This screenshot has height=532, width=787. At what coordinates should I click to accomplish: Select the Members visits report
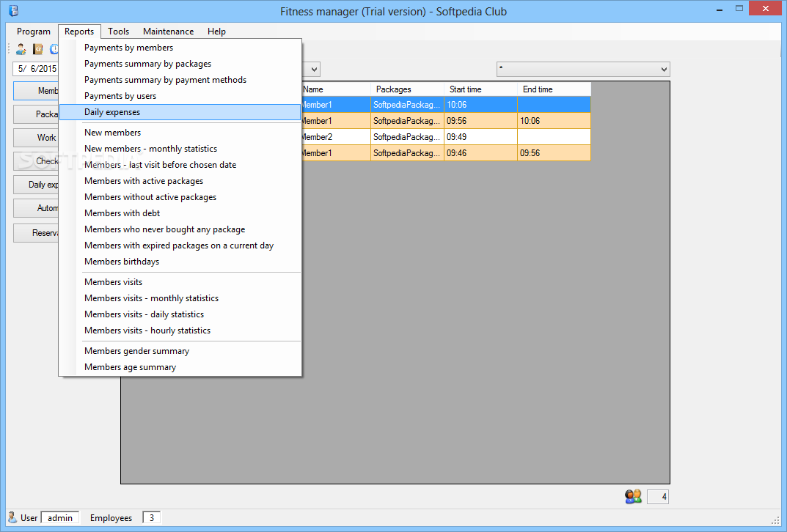click(x=180, y=282)
